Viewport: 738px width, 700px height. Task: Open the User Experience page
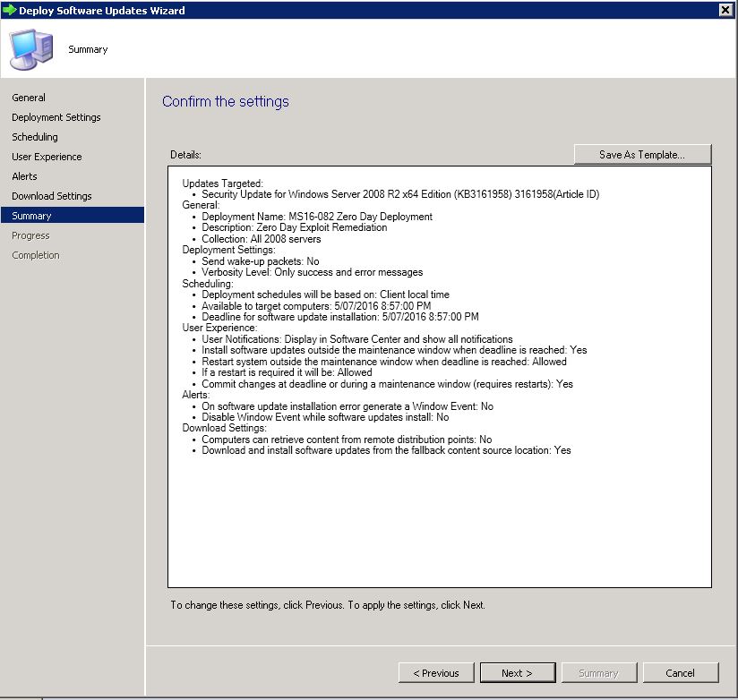pos(47,157)
